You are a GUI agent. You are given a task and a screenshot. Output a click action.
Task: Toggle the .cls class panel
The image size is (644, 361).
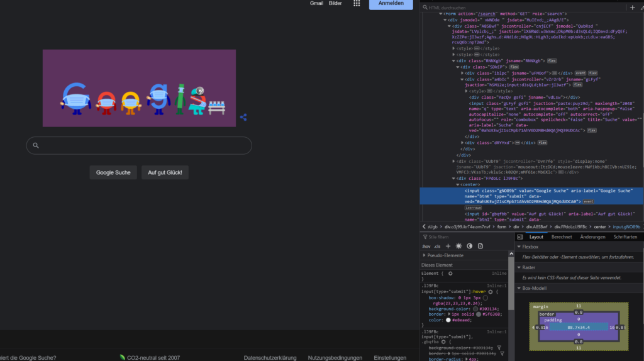438,247
